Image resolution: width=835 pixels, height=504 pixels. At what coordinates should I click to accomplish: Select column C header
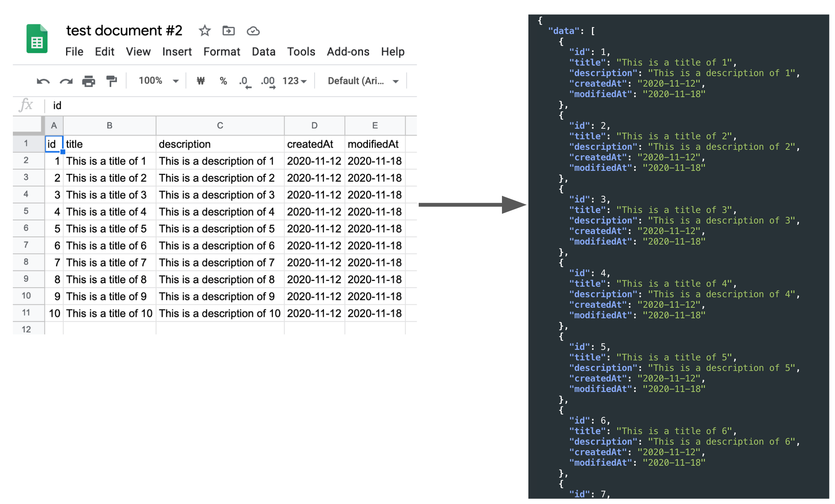pos(220,126)
